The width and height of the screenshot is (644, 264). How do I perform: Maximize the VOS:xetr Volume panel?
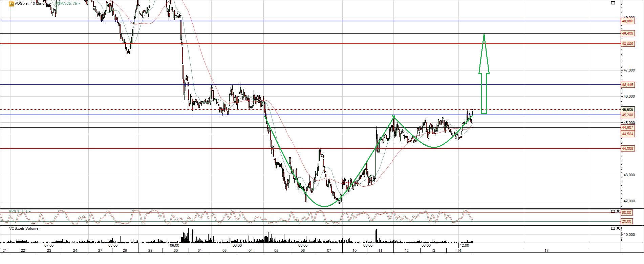613,228
